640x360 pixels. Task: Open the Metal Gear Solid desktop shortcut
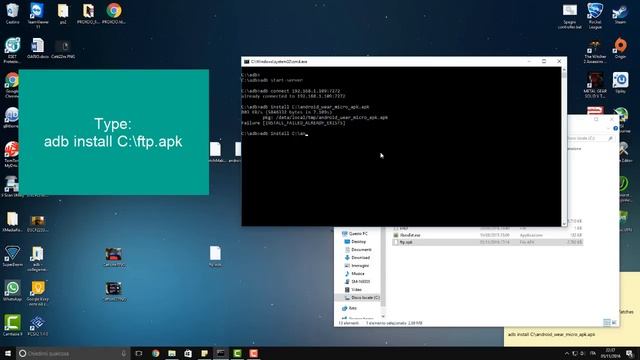coord(595,85)
